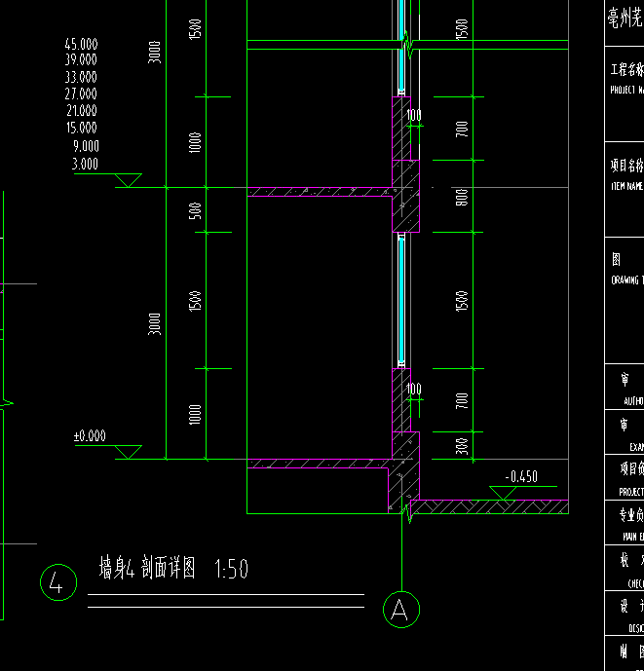This screenshot has width=644, height=671.
Task: Select the ±0.000 elevation text
Action: [x=90, y=436]
